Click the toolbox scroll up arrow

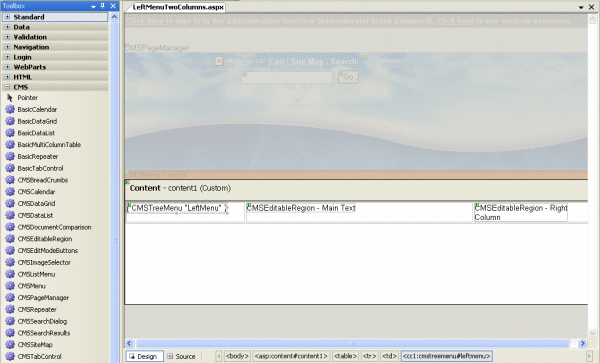pyautogui.click(x=114, y=17)
